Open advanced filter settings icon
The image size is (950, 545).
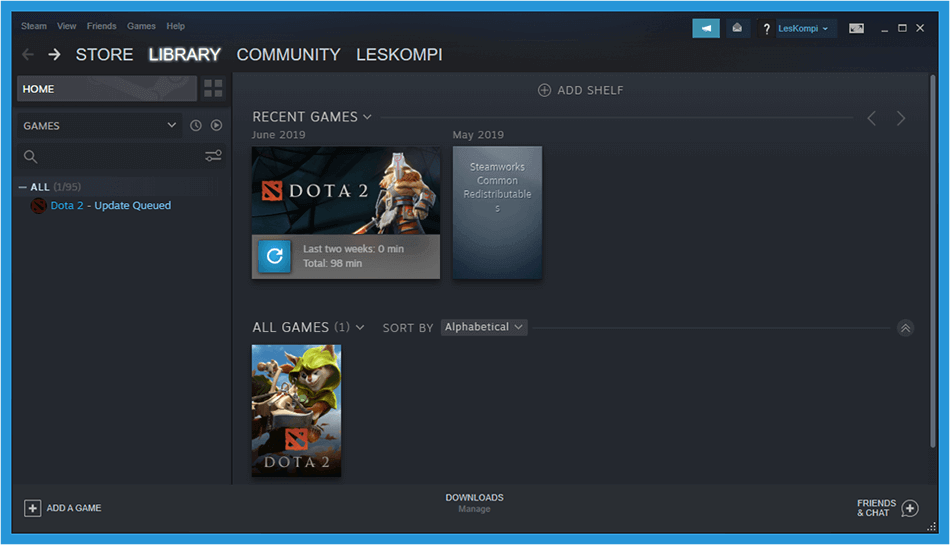(x=213, y=156)
